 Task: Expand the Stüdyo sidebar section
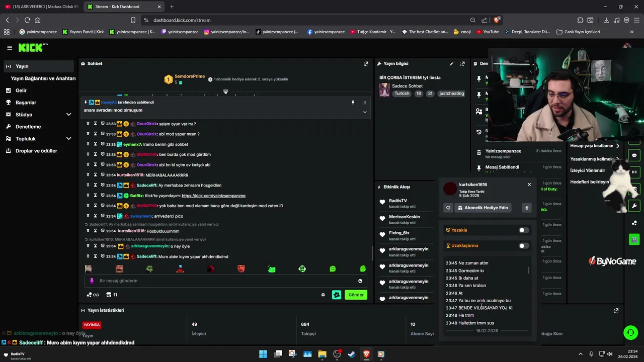pyautogui.click(x=68, y=115)
